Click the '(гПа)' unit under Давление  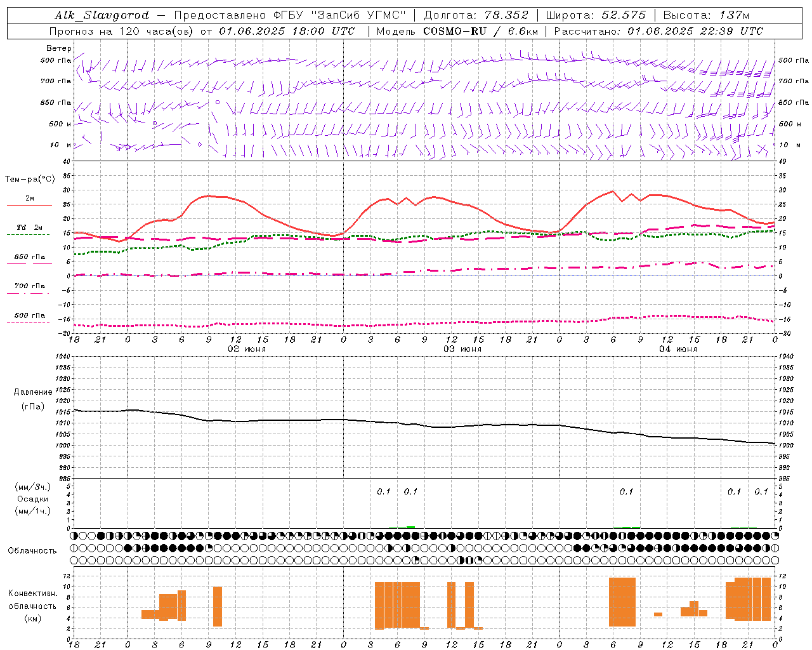pyautogui.click(x=33, y=406)
